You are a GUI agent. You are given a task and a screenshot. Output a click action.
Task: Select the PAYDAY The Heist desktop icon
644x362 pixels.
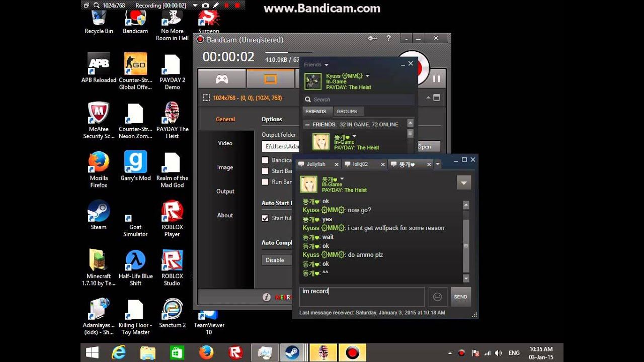tap(172, 121)
